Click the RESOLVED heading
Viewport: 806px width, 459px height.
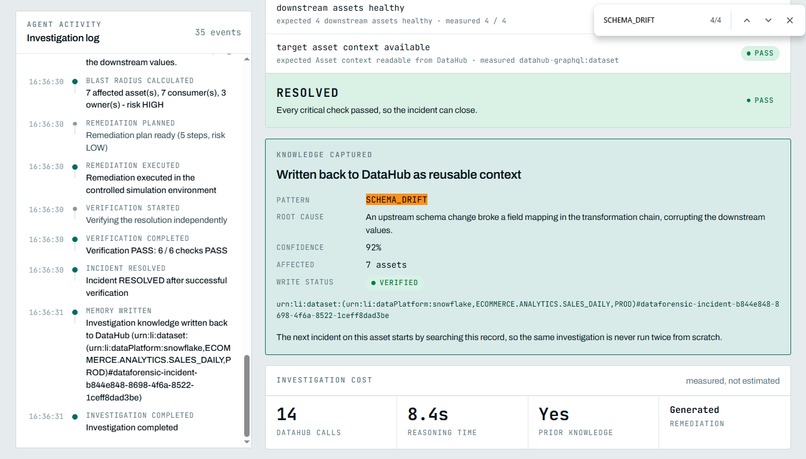click(307, 93)
